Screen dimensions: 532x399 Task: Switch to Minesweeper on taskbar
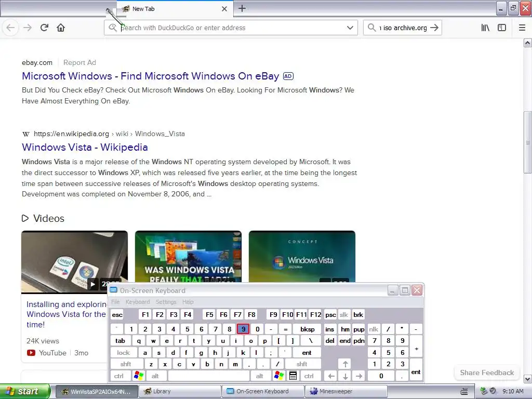pyautogui.click(x=346, y=391)
